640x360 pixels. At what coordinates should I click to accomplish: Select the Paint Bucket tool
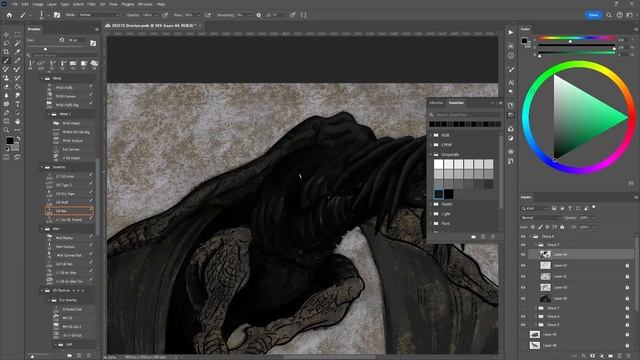(18, 87)
